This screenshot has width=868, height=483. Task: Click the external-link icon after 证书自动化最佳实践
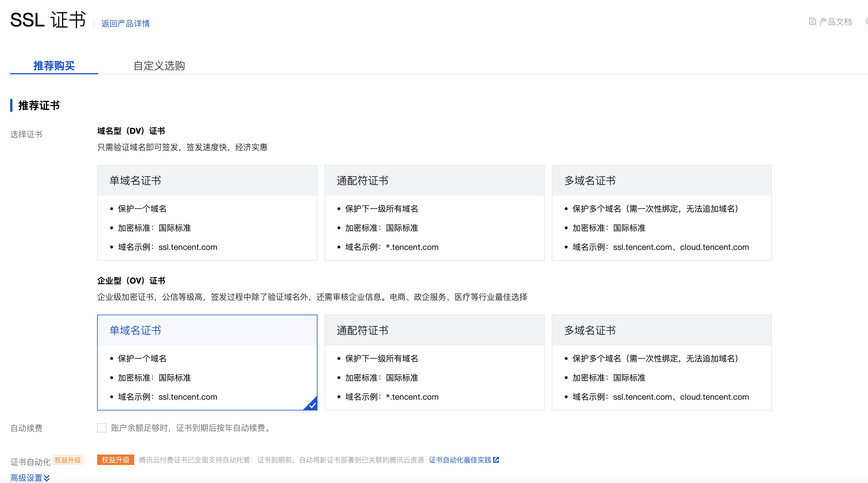click(496, 460)
